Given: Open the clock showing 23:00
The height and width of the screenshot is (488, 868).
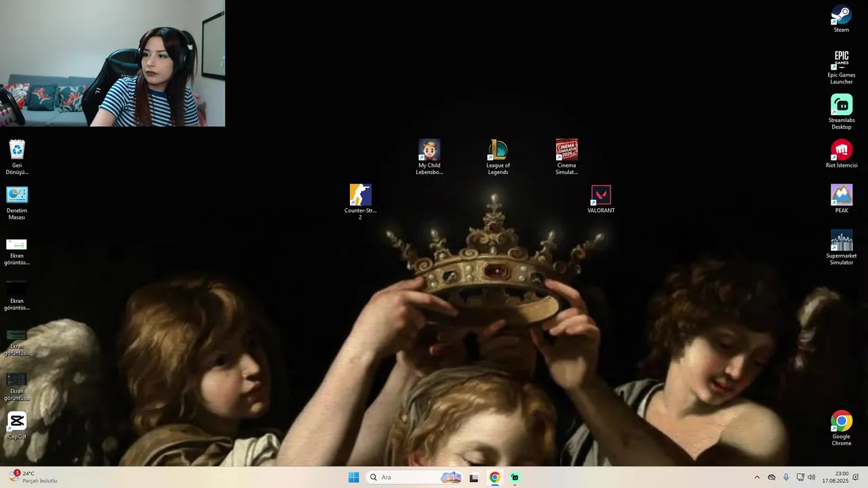Looking at the screenshot, I should coord(835,477).
